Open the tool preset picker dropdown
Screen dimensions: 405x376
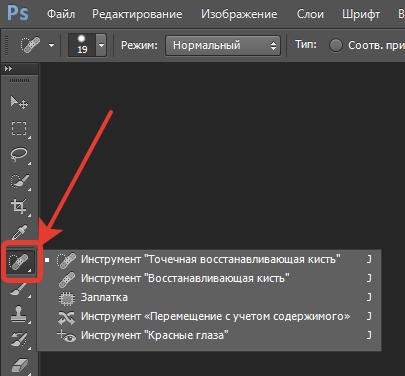[51, 45]
